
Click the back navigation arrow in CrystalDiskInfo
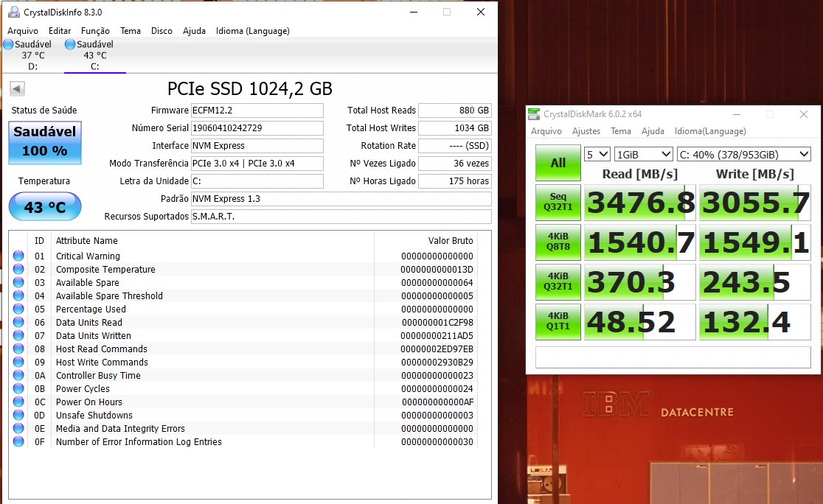point(15,88)
